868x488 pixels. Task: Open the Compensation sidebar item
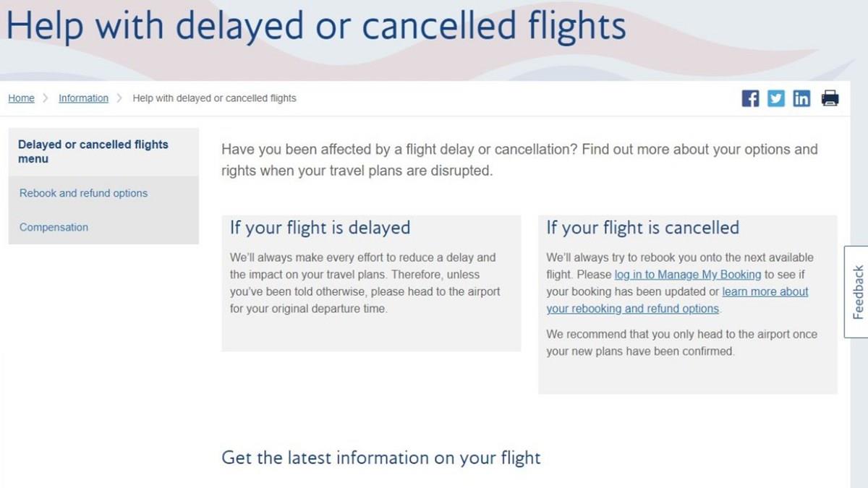click(x=54, y=227)
